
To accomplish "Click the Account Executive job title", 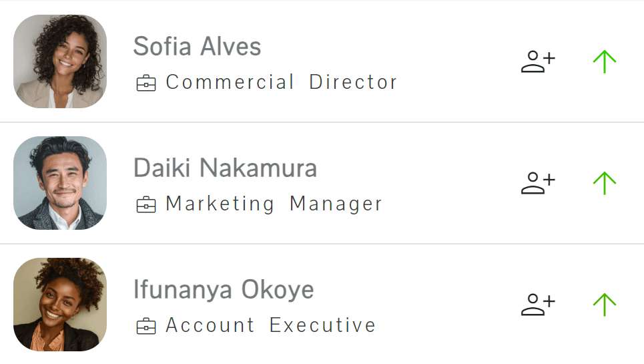I will (271, 325).
